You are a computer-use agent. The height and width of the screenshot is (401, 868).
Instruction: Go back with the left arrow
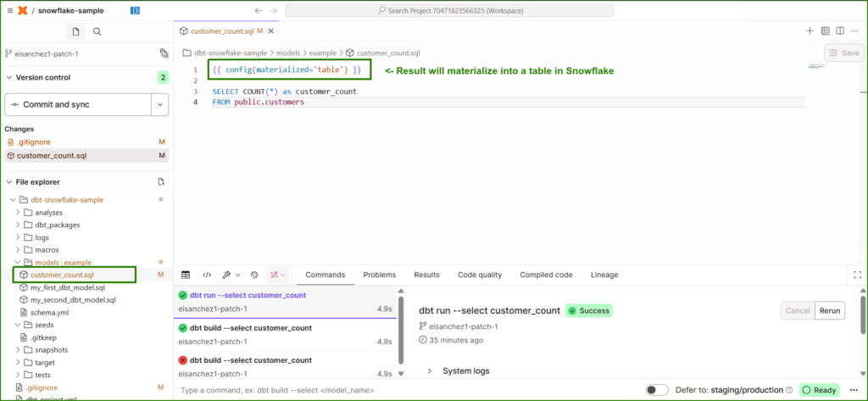[x=259, y=10]
